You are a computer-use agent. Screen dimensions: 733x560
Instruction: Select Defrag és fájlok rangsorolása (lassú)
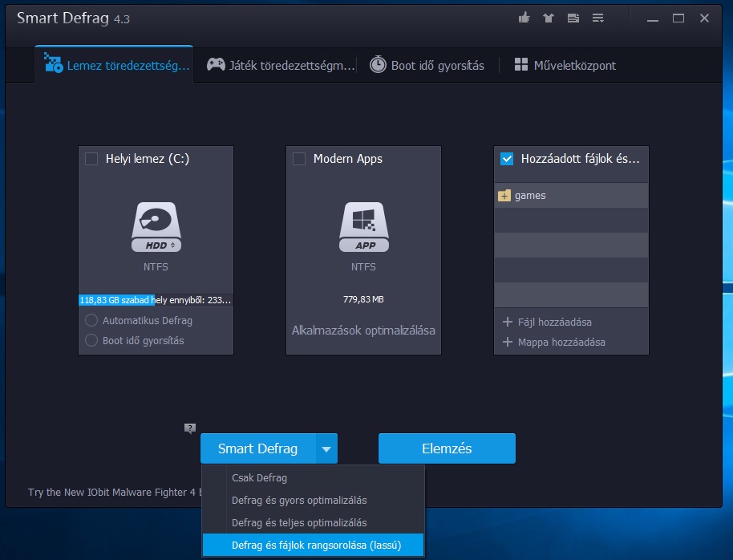pos(314,545)
